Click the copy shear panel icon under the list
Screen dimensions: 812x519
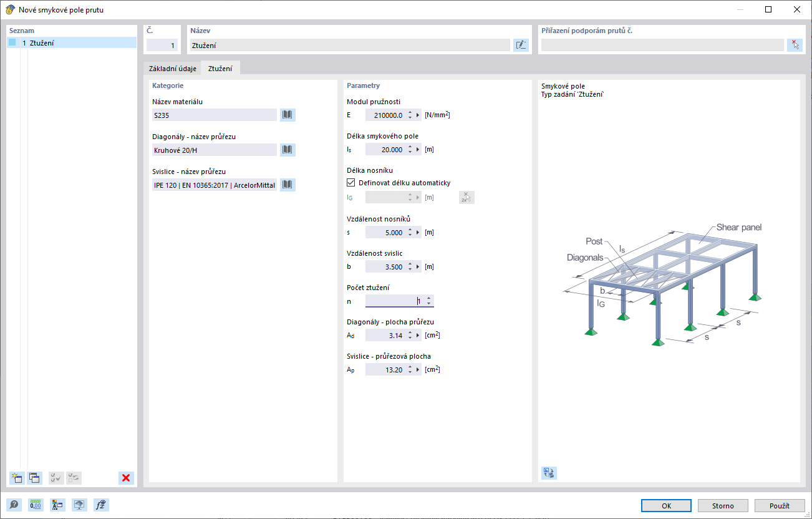[x=34, y=478]
